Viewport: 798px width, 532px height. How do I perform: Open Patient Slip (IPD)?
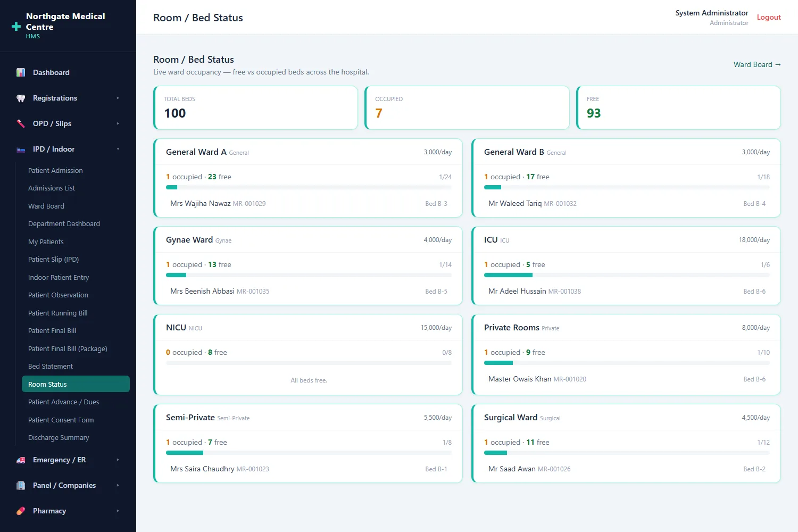tap(76, 260)
